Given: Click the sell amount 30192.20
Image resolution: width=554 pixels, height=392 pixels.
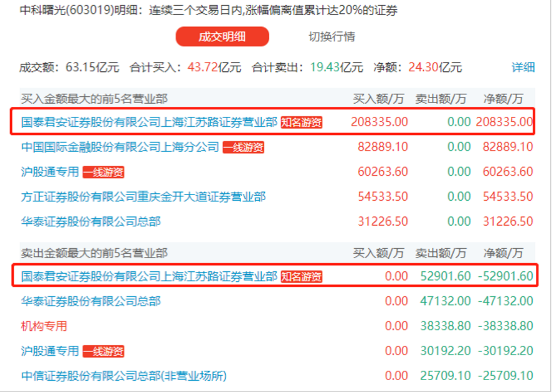Looking at the screenshot, I should (446, 351).
